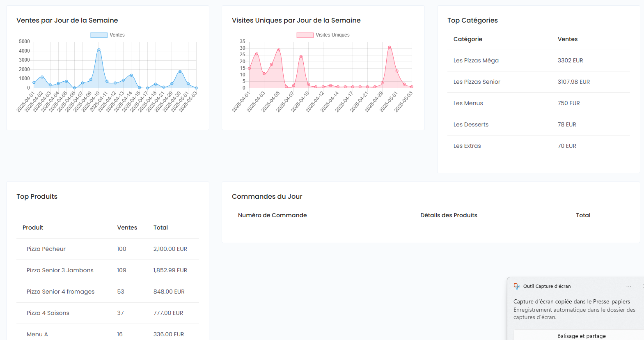
Task: Click the 'Pizza 4 Saisons' product entry
Action: pos(48,313)
